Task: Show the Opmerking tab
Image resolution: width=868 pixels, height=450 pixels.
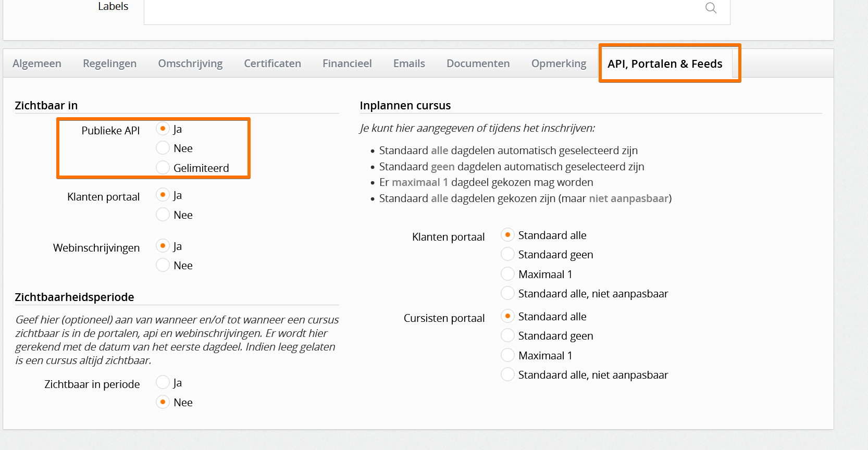Action: [x=559, y=64]
